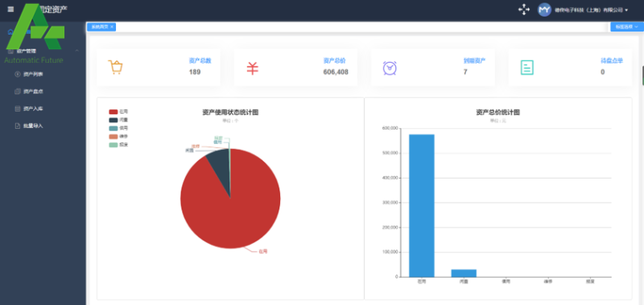Screen dimensions: 644x305
Task: Click the teal document list icon
Action: (x=527, y=68)
